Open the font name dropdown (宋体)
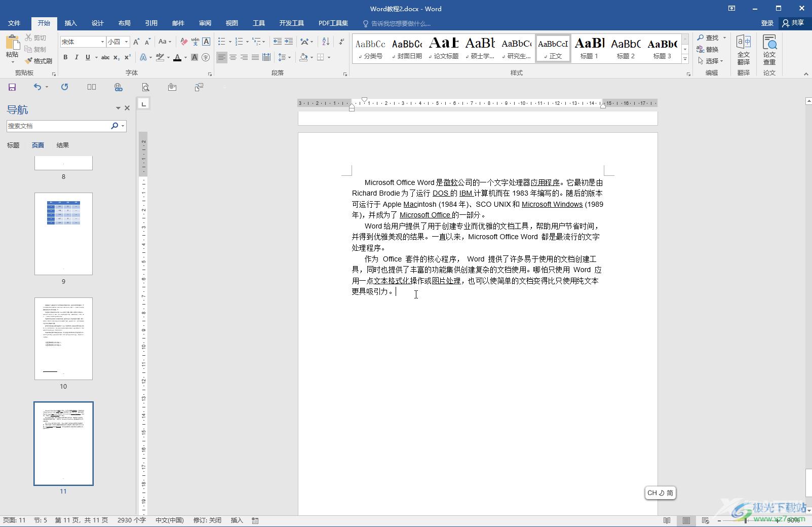Viewport: 812px width, 527px height. (102, 42)
